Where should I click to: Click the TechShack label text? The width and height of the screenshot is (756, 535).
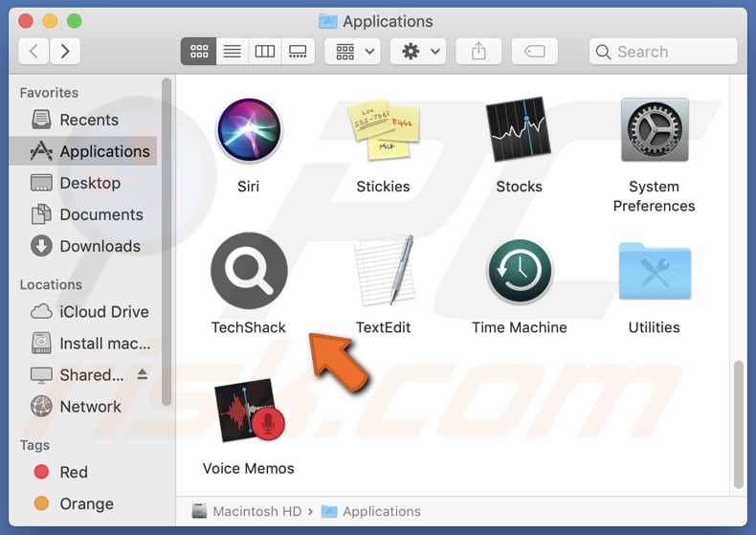pyautogui.click(x=248, y=327)
